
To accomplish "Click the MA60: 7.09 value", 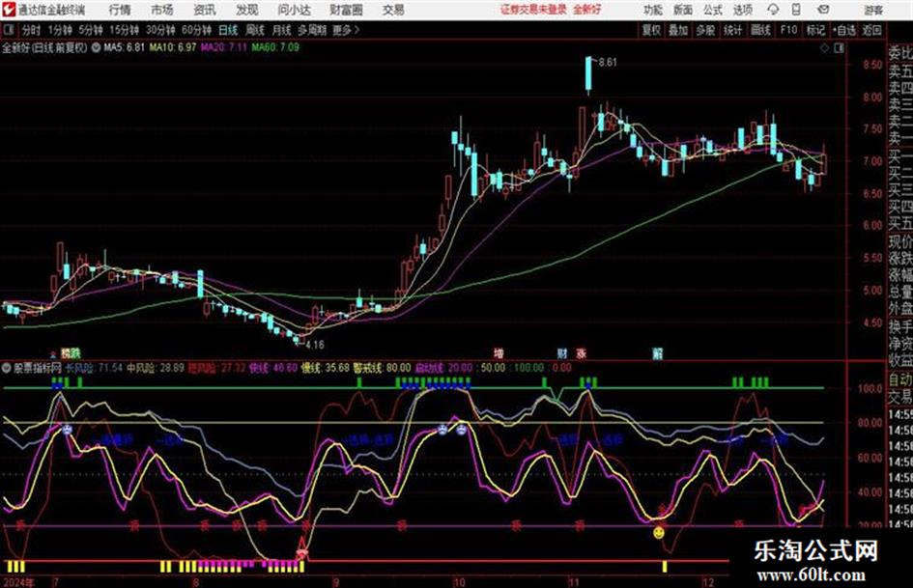I will click(275, 47).
